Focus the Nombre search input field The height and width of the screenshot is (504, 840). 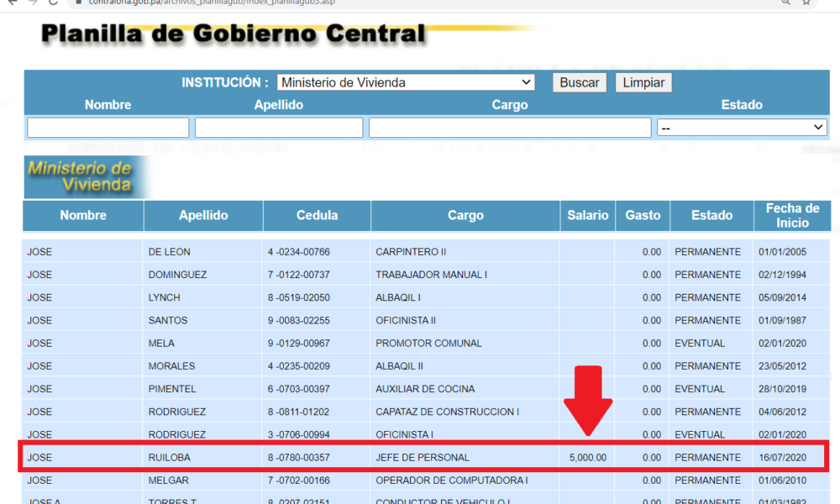[x=108, y=128]
